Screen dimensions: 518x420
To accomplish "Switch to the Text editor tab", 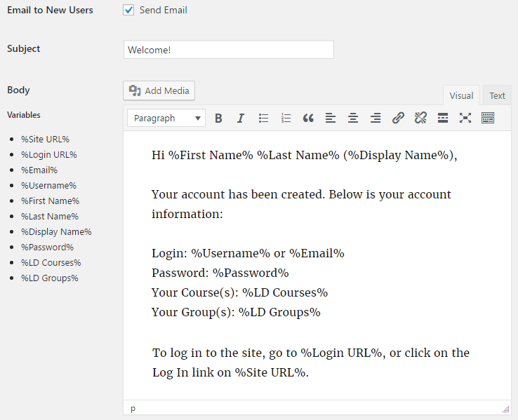I will click(497, 96).
